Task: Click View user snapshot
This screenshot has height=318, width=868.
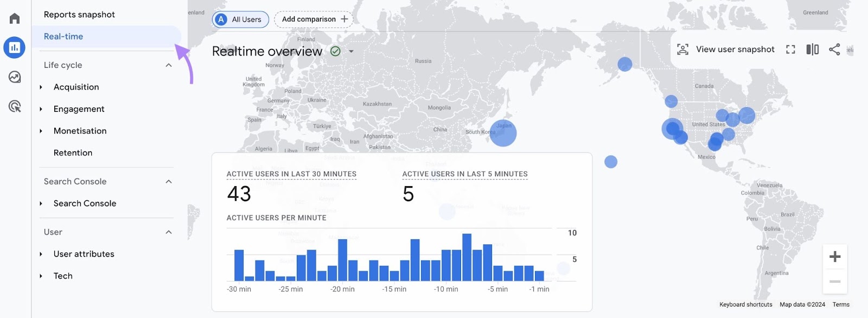Action: pyautogui.click(x=726, y=49)
